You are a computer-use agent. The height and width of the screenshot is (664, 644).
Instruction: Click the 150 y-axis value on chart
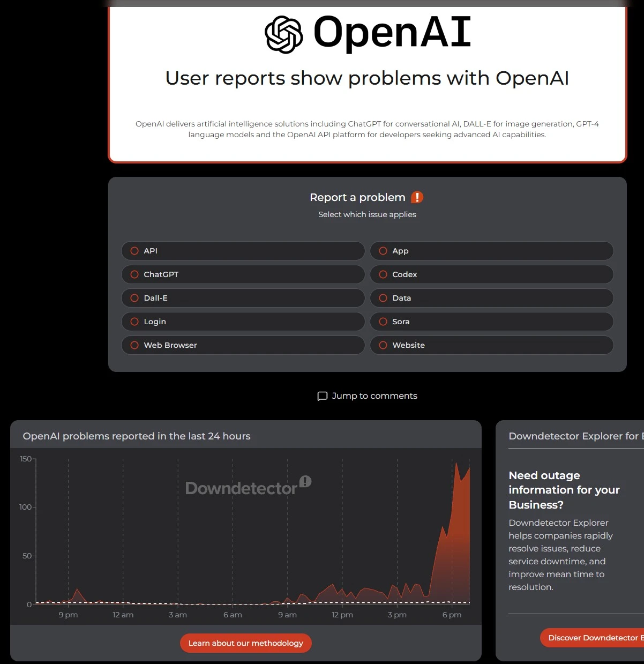(26, 459)
